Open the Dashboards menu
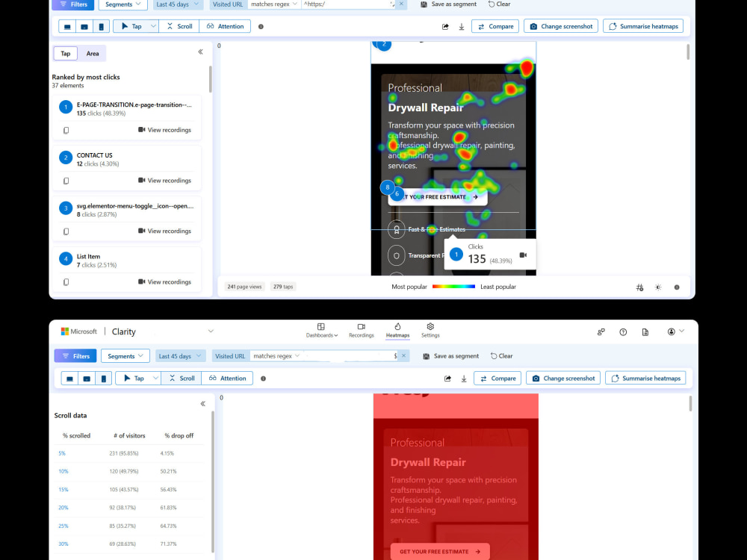The image size is (747, 560). [321, 331]
